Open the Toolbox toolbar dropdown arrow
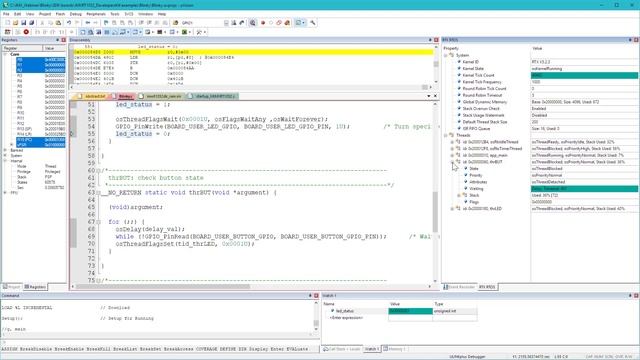 coord(204,32)
